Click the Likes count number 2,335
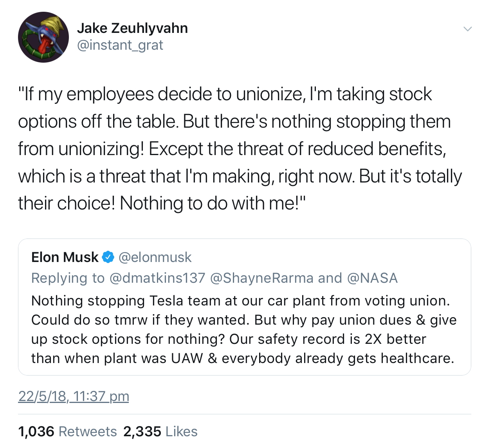The height and width of the screenshot is (448, 483). [142, 432]
